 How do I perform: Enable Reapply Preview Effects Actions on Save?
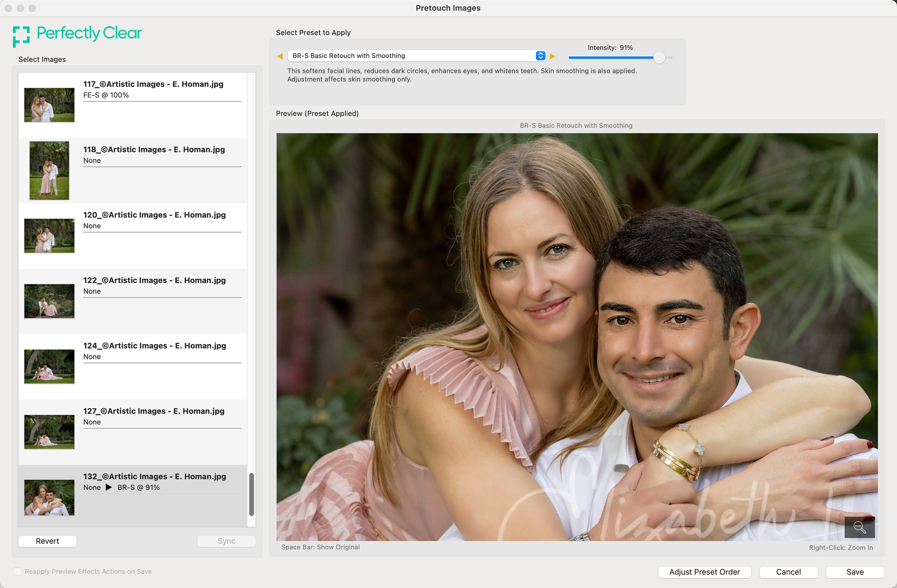[x=17, y=571]
